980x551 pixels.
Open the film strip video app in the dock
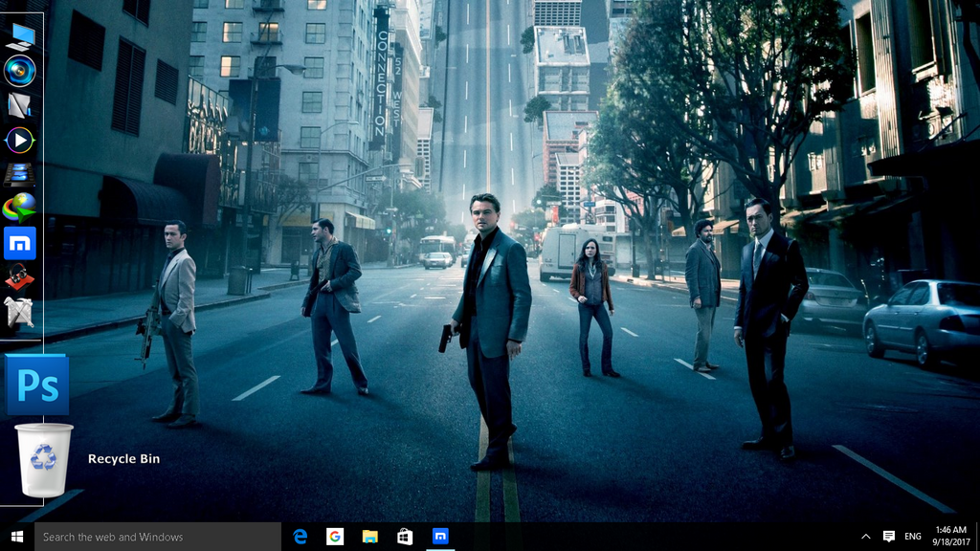[19, 174]
